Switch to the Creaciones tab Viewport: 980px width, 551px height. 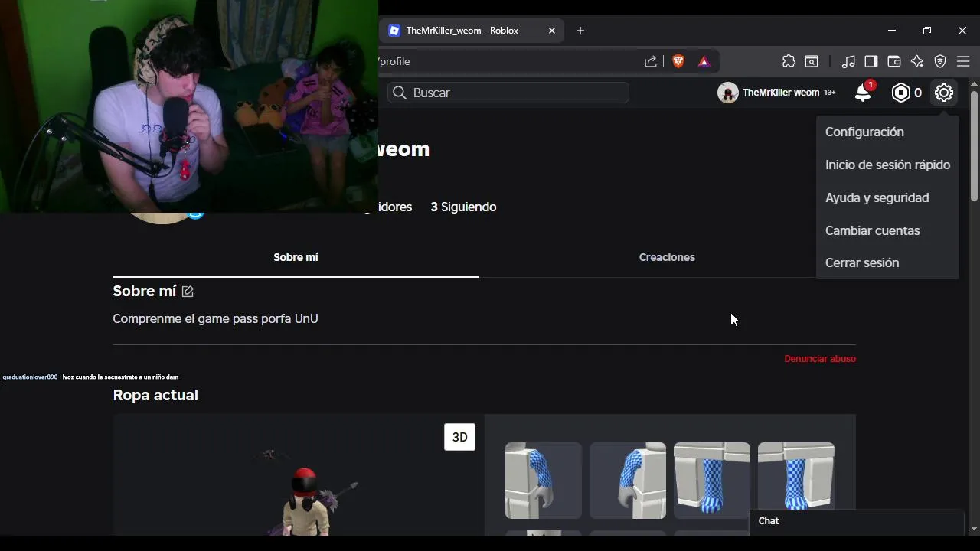coord(667,257)
